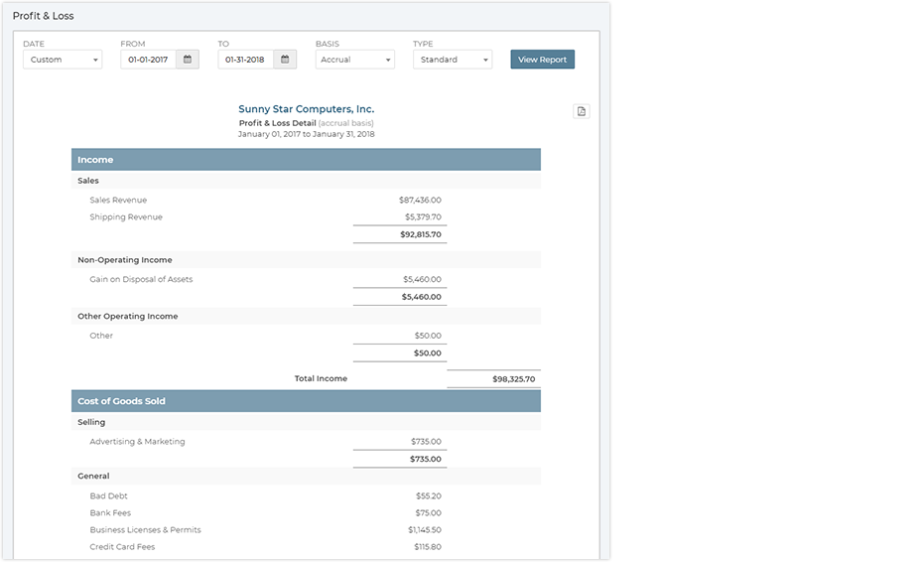The height and width of the screenshot is (562, 924).
Task: Click the Profit & Loss page title
Action: pyautogui.click(x=44, y=16)
